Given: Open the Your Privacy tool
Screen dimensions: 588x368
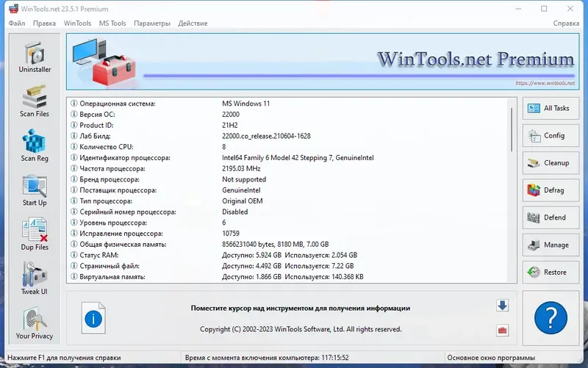Looking at the screenshot, I should [35, 323].
